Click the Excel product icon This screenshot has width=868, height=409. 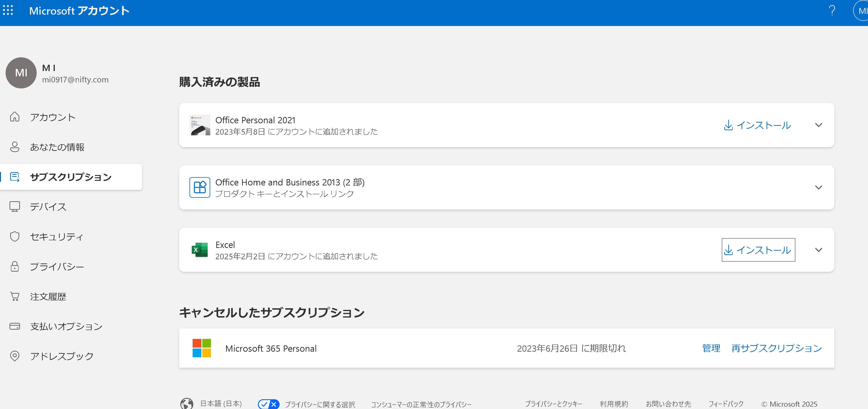200,250
